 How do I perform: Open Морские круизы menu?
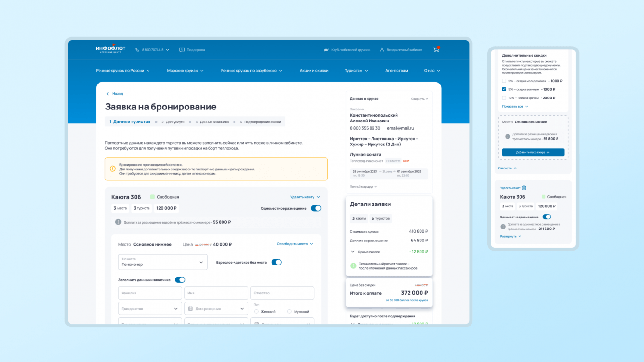point(186,71)
